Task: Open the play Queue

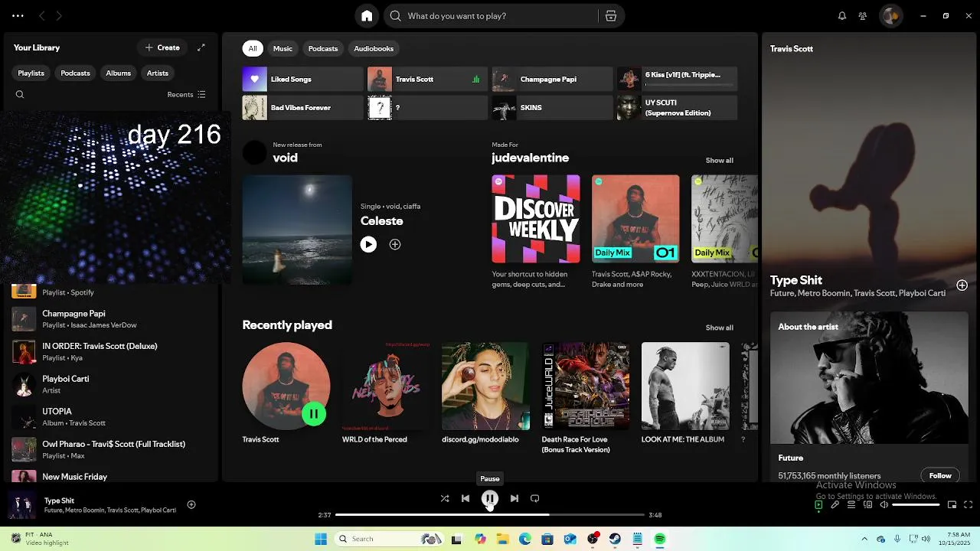Action: 851,505
